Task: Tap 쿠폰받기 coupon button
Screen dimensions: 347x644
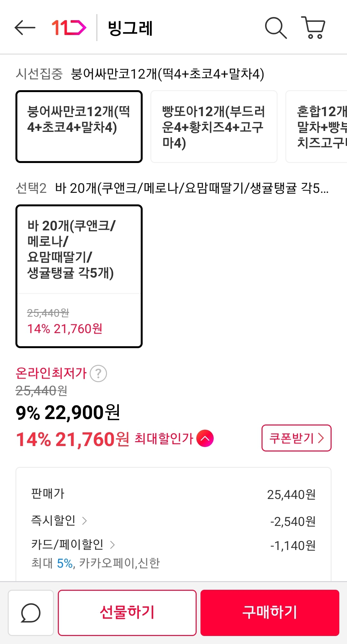Action: pos(296,438)
